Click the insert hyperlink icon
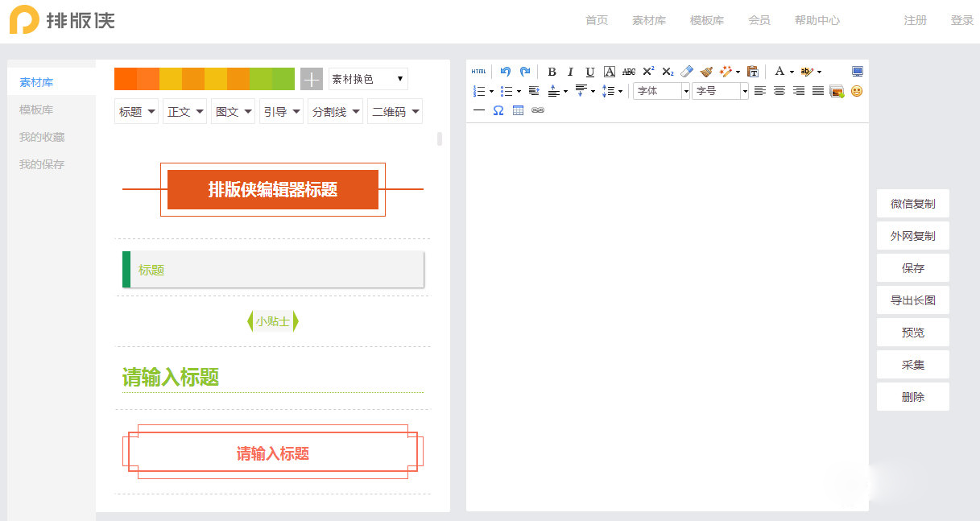The width and height of the screenshot is (980, 521). click(538, 110)
